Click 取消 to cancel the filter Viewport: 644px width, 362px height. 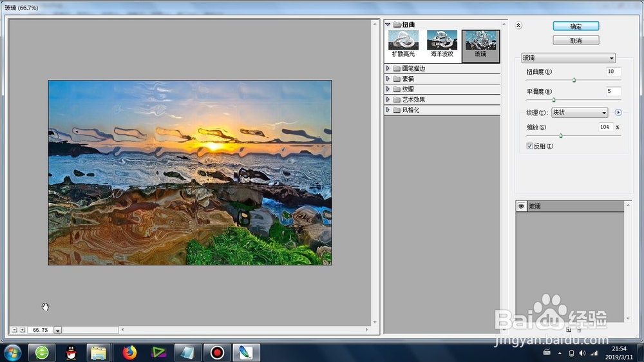click(576, 41)
